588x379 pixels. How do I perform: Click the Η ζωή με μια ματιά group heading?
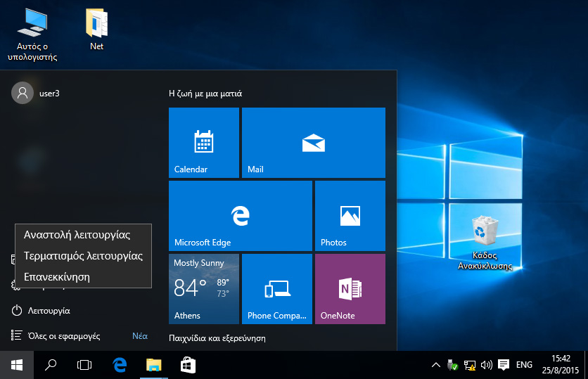tap(205, 94)
